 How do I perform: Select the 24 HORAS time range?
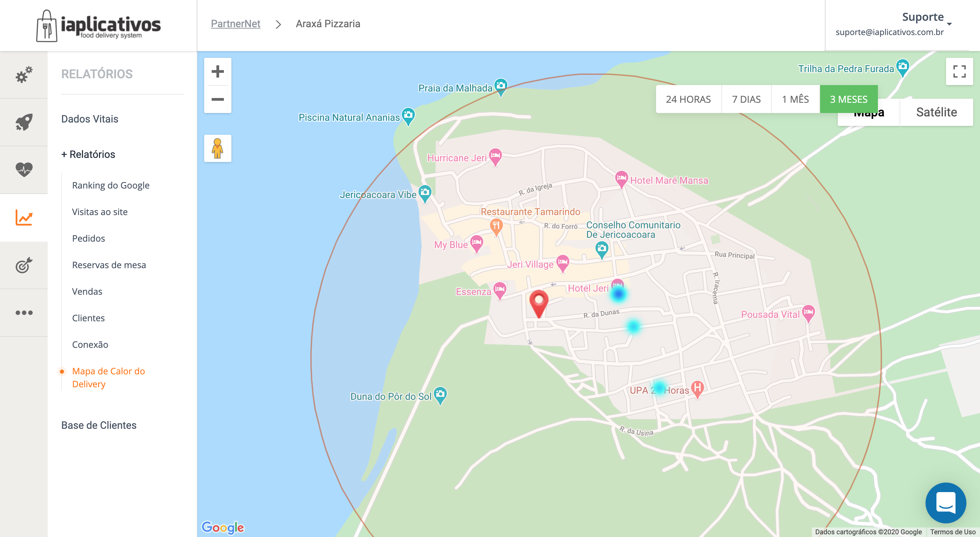[688, 99]
